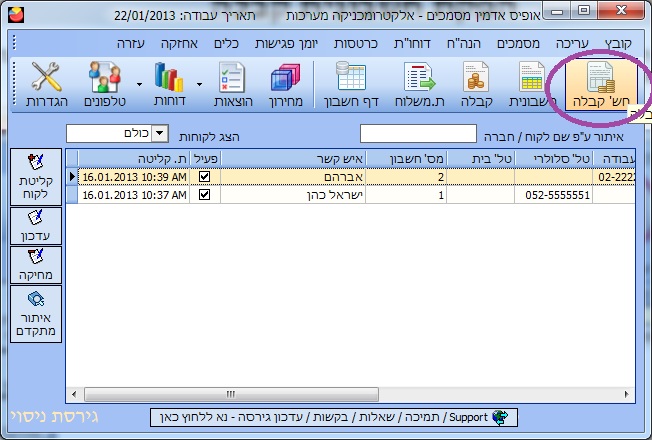
Task: Open the קבלה receipt toolbar icon
Action: click(x=476, y=85)
